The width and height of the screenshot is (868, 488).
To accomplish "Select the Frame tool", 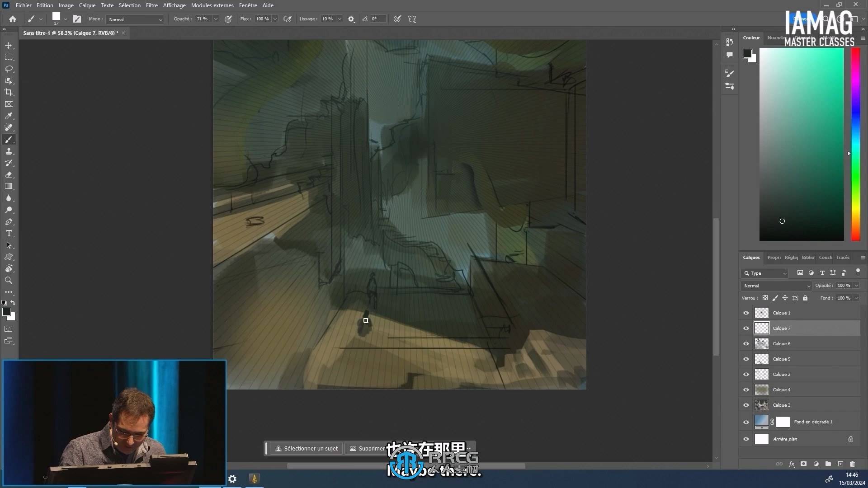I will click(x=9, y=104).
